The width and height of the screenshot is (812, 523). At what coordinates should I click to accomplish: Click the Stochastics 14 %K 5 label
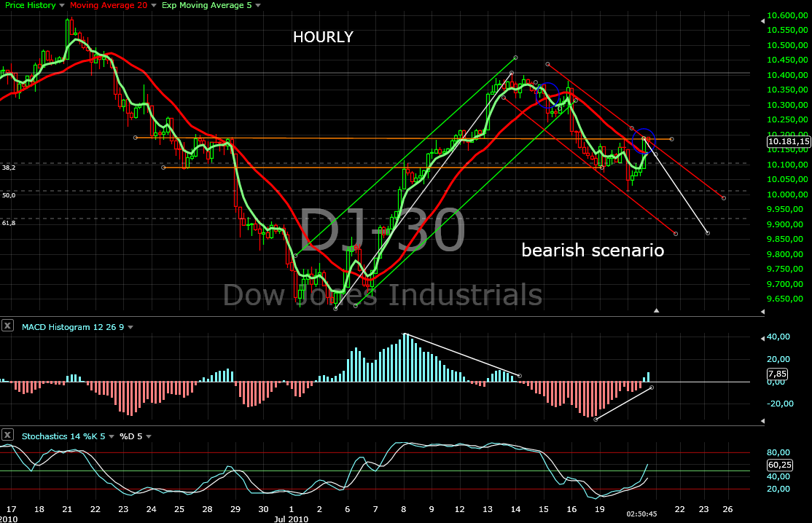click(63, 436)
